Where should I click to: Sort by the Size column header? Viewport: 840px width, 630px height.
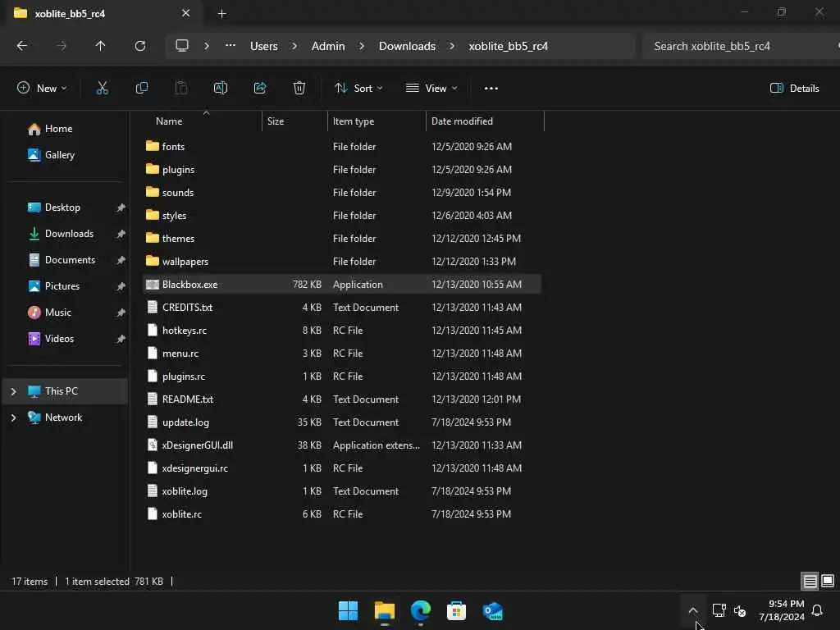click(276, 121)
